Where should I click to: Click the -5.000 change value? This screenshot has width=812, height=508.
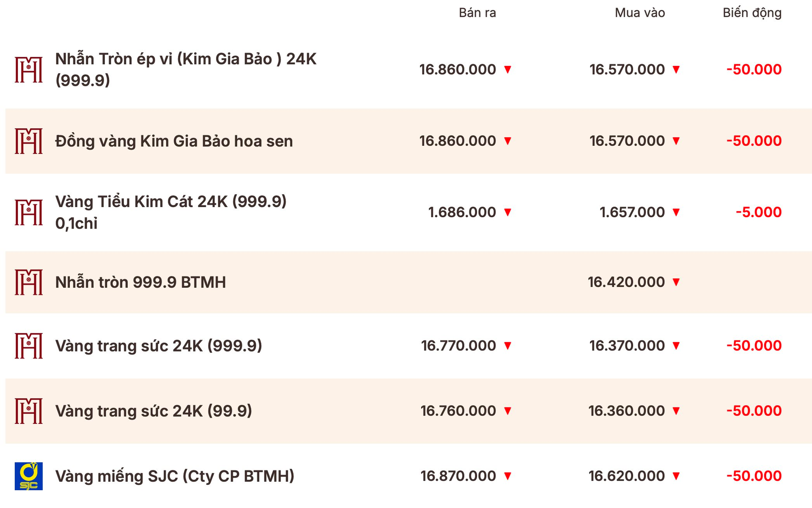(758, 212)
